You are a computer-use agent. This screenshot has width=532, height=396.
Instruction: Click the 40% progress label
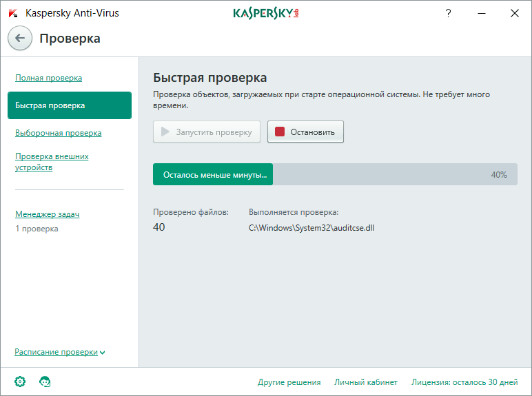(x=499, y=175)
